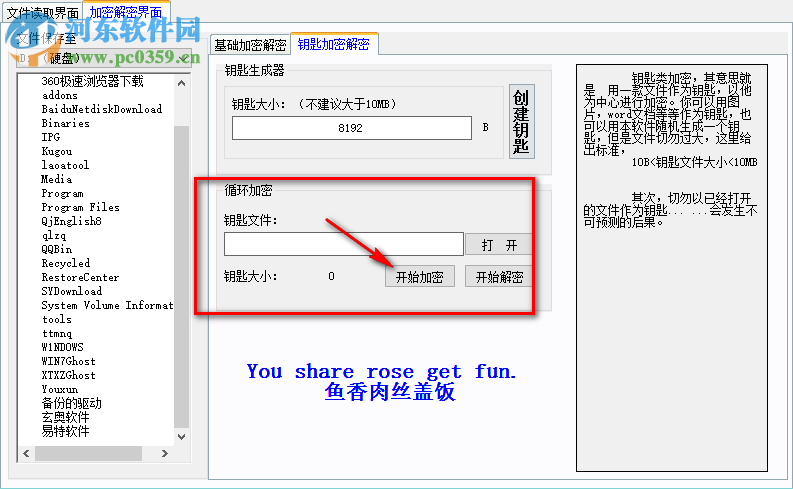
Task: Select the WIN7Ghost folder
Action: click(68, 361)
